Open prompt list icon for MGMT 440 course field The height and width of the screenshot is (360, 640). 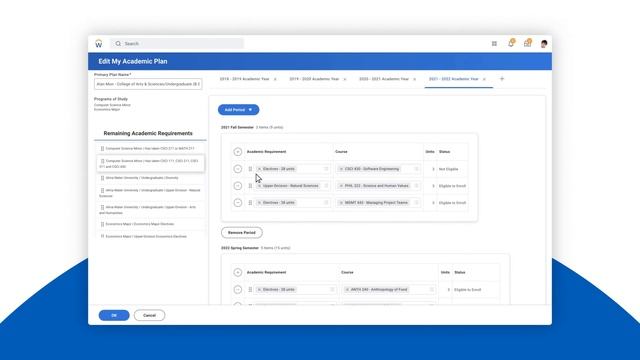pos(416,202)
